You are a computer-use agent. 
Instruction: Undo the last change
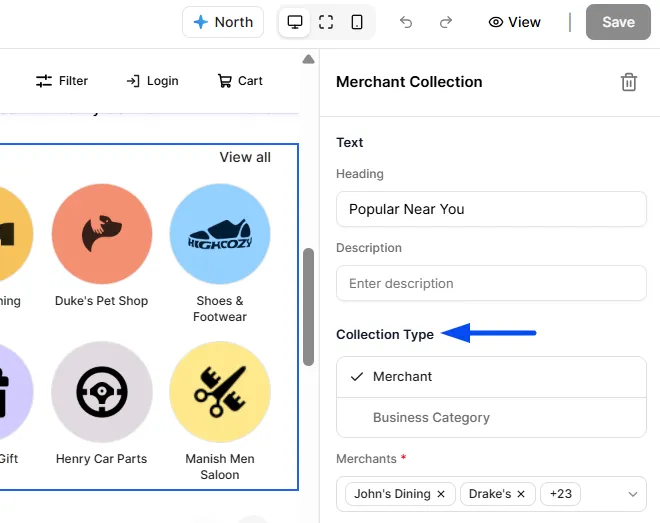point(406,22)
